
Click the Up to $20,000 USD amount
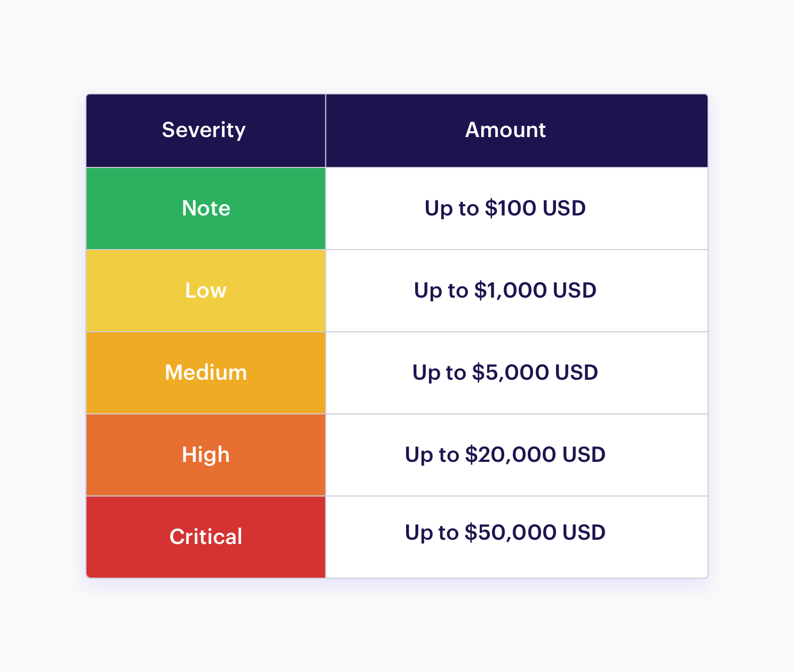(505, 455)
